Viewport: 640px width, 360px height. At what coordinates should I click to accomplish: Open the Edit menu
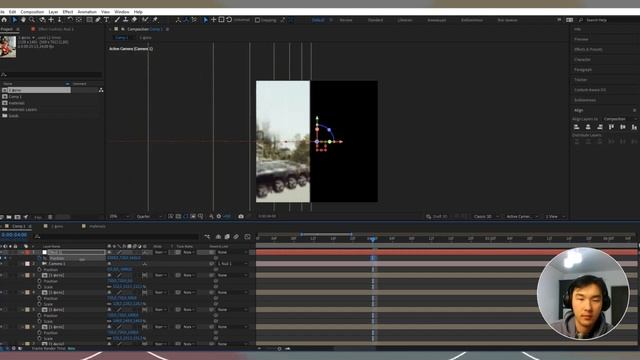point(13,12)
